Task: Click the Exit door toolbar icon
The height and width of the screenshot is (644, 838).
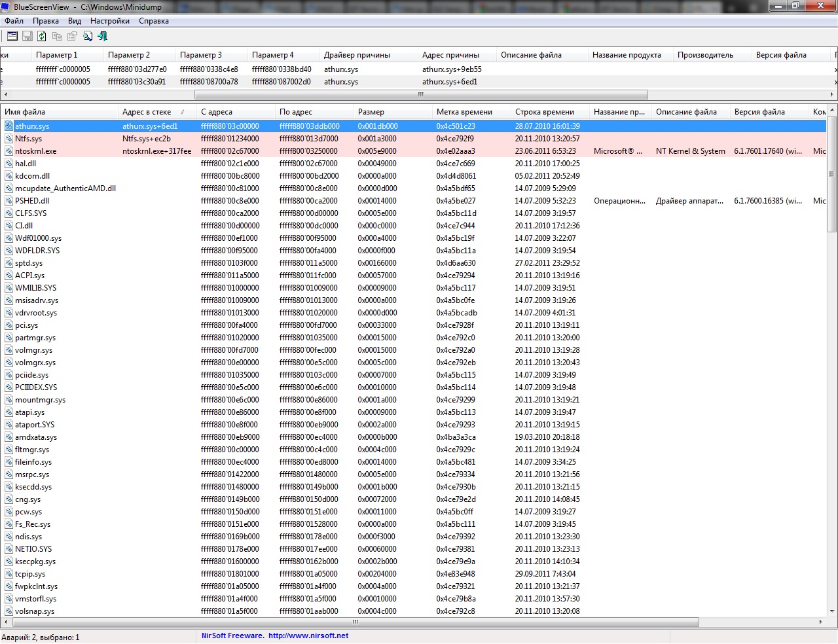Action: (x=102, y=37)
